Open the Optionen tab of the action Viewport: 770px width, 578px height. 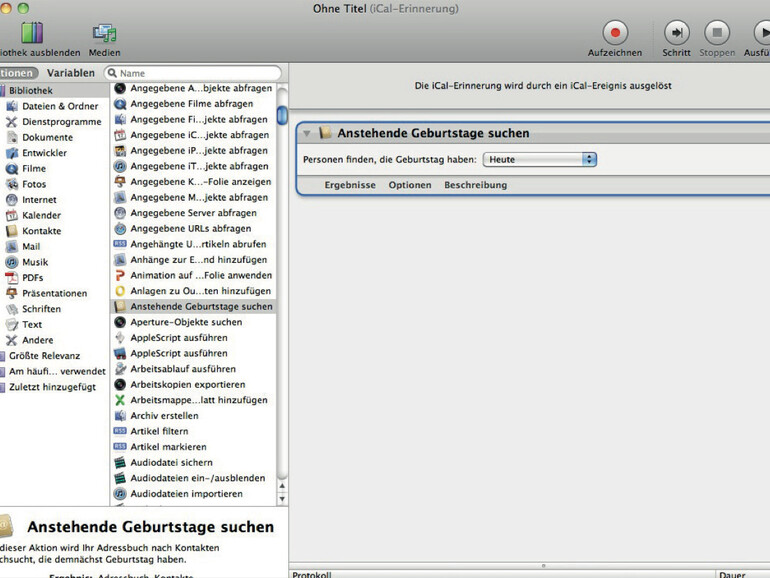410,185
